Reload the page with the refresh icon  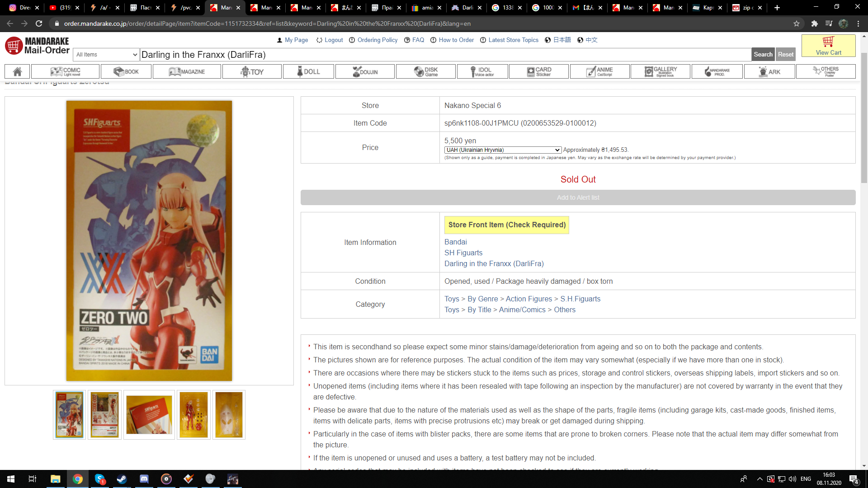coord(39,23)
